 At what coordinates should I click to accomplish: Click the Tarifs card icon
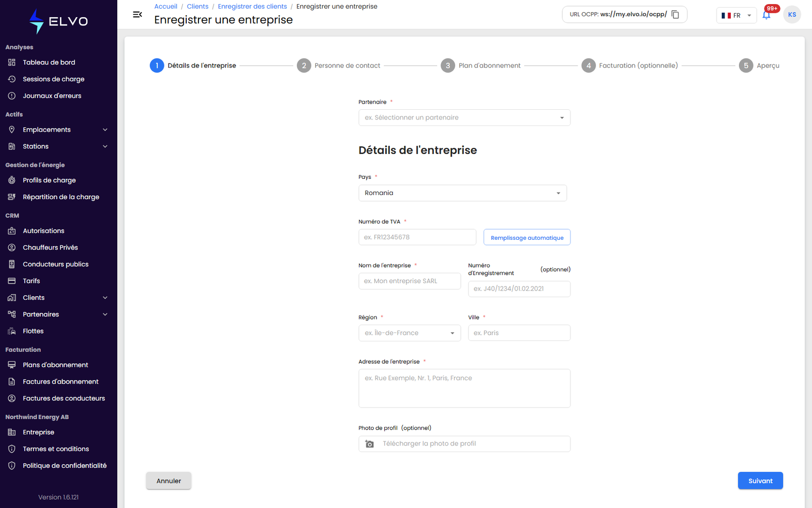[12, 281]
